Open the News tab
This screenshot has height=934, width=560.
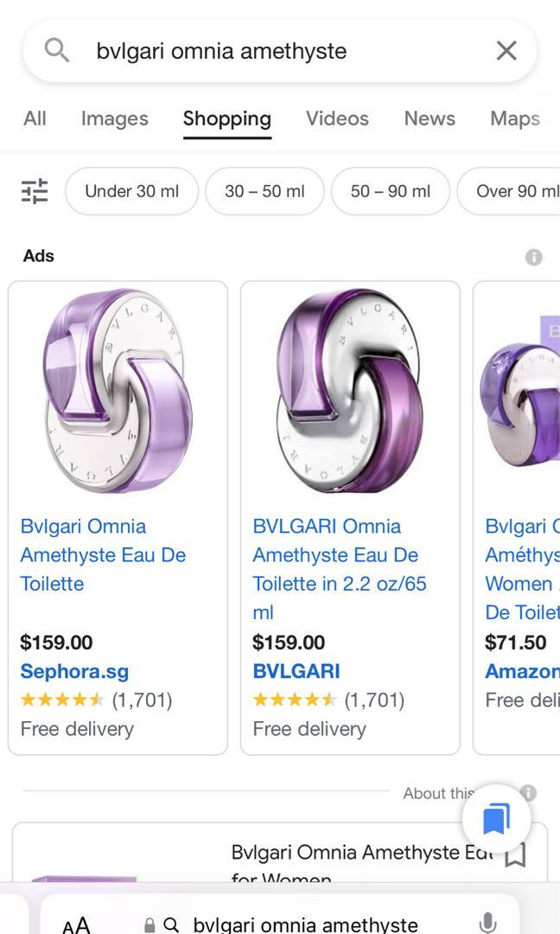(x=430, y=118)
